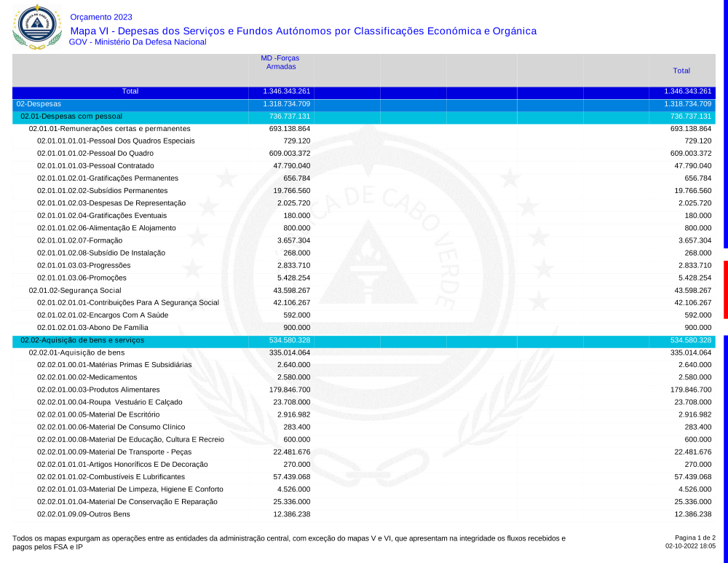
Task: Expand the 02.01.01-Remunerações certas e permanentes group
Action: 109,129
